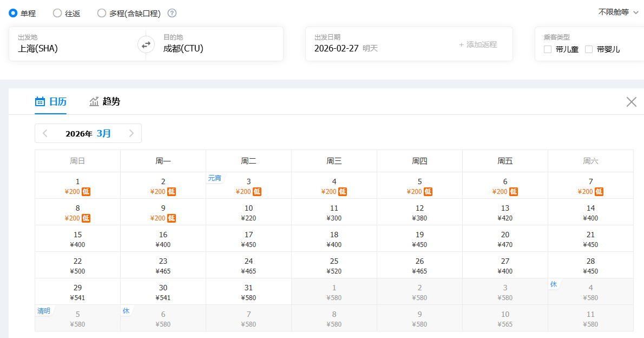Switch to the 趋势 tab
This screenshot has width=644, height=338.
(105, 101)
